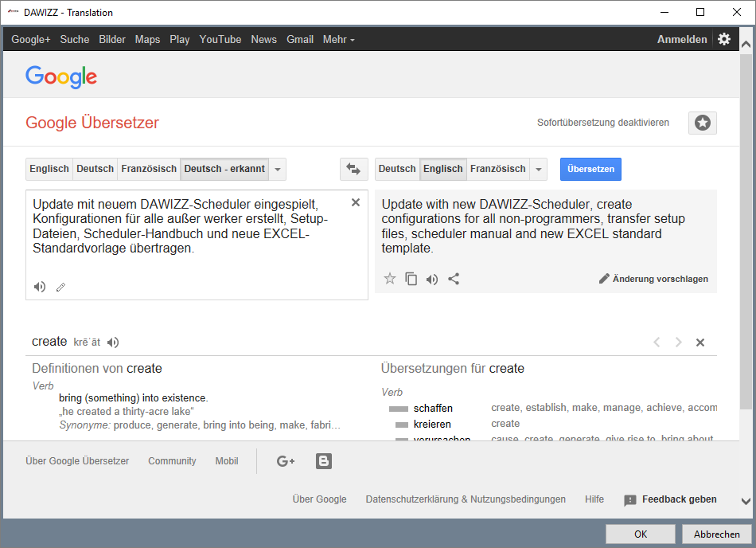Image resolution: width=756 pixels, height=548 pixels.
Task: Click the DAWIZZ app icon in title bar
Action: pos(13,12)
